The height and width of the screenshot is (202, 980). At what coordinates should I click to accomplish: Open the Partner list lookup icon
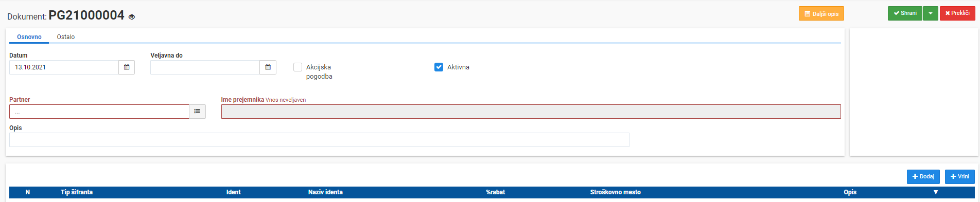click(197, 112)
